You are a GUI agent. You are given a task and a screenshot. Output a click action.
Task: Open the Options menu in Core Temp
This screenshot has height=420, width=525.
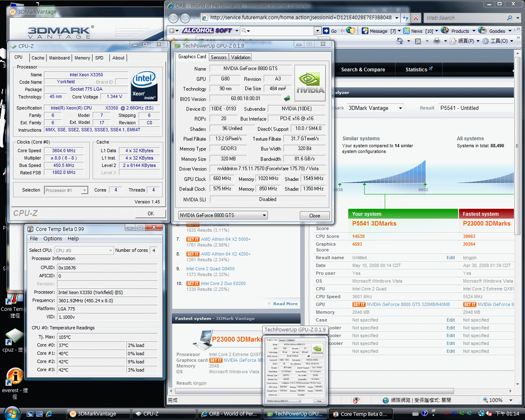pyautogui.click(x=53, y=239)
